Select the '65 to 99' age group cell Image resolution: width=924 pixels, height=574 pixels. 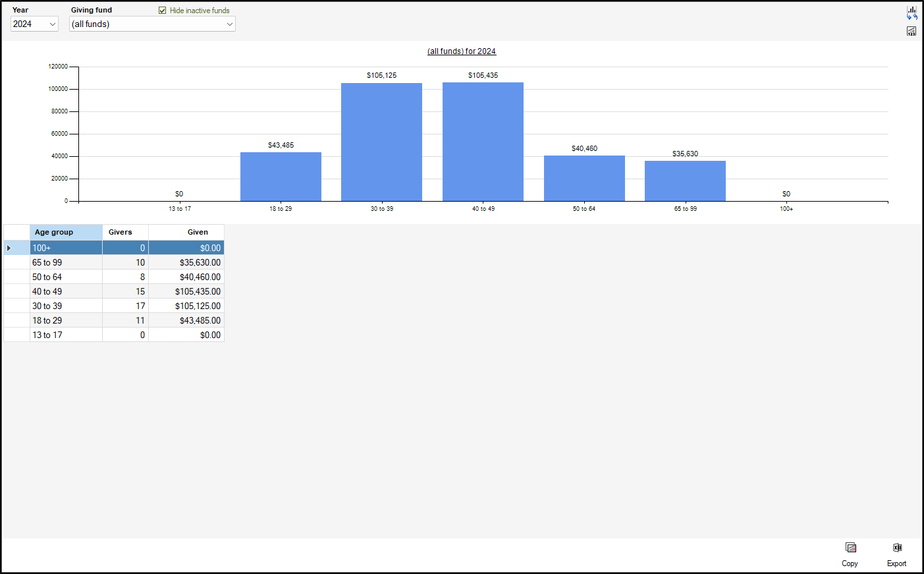[66, 263]
